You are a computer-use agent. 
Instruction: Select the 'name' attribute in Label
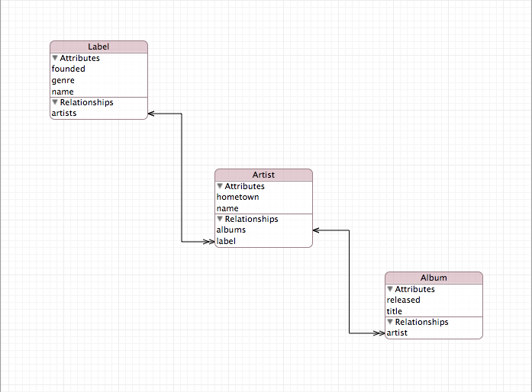[x=98, y=92]
